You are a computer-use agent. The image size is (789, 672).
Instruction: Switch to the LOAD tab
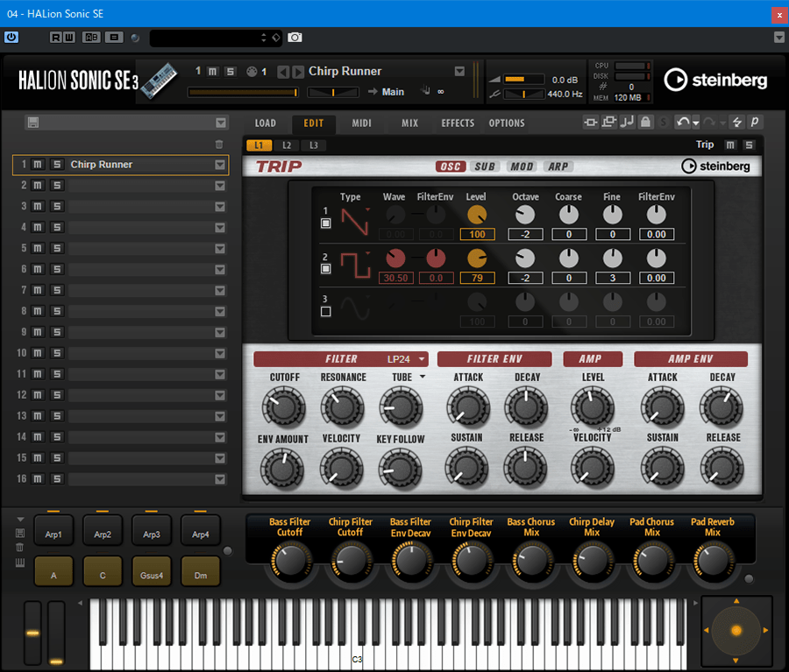(265, 124)
